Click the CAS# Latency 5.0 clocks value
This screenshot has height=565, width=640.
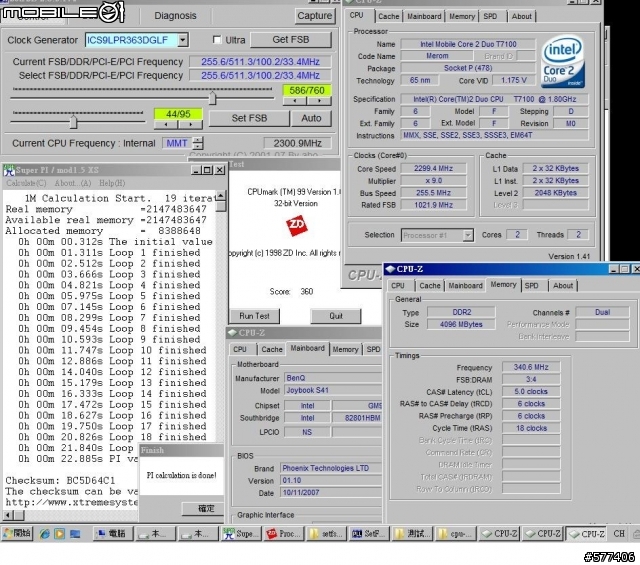tap(531, 391)
